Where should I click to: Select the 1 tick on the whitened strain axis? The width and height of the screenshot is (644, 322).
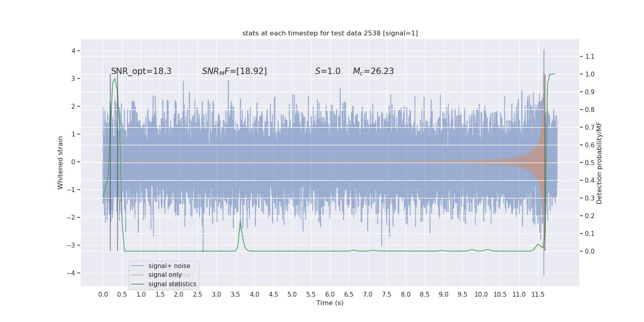(74, 134)
